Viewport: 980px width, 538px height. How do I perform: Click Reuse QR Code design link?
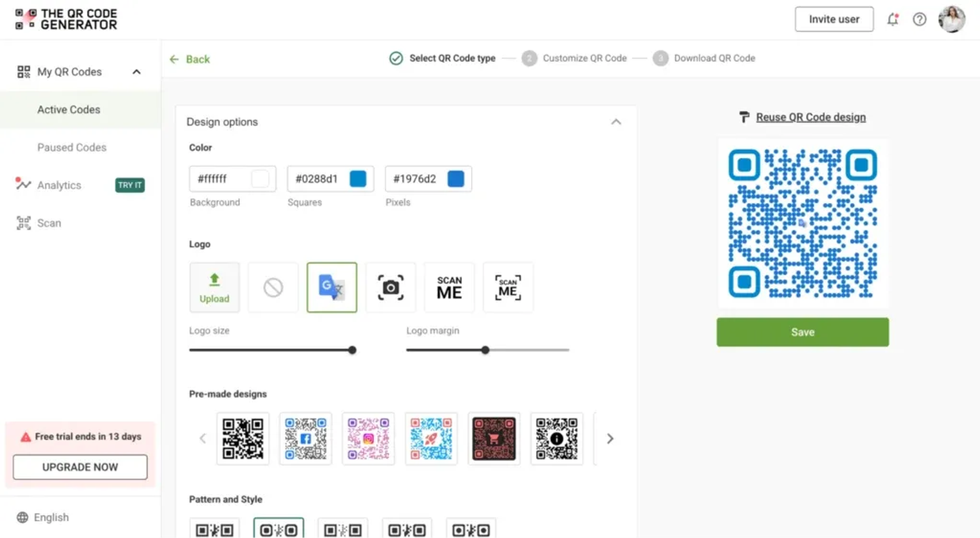click(811, 117)
